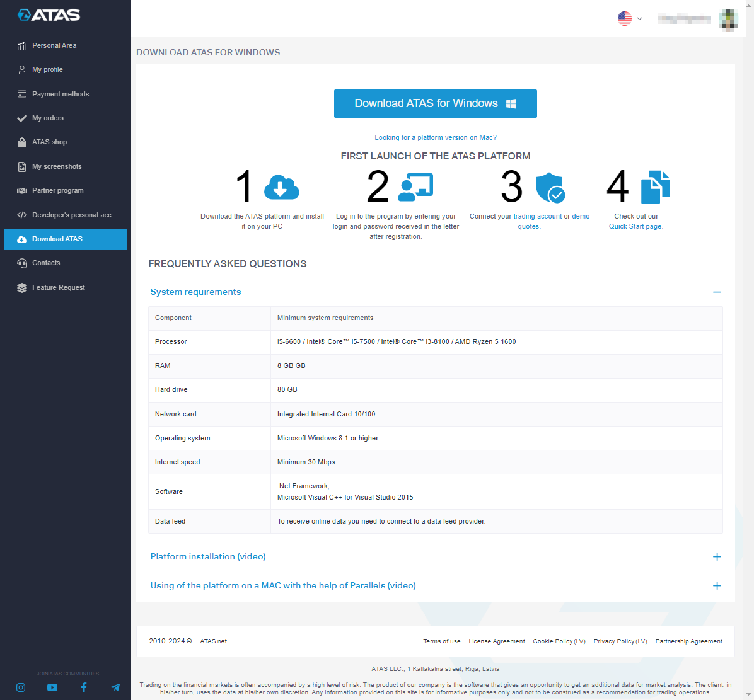This screenshot has height=700, width=754.
Task: Open the language selection dropdown
Action: coord(629,18)
